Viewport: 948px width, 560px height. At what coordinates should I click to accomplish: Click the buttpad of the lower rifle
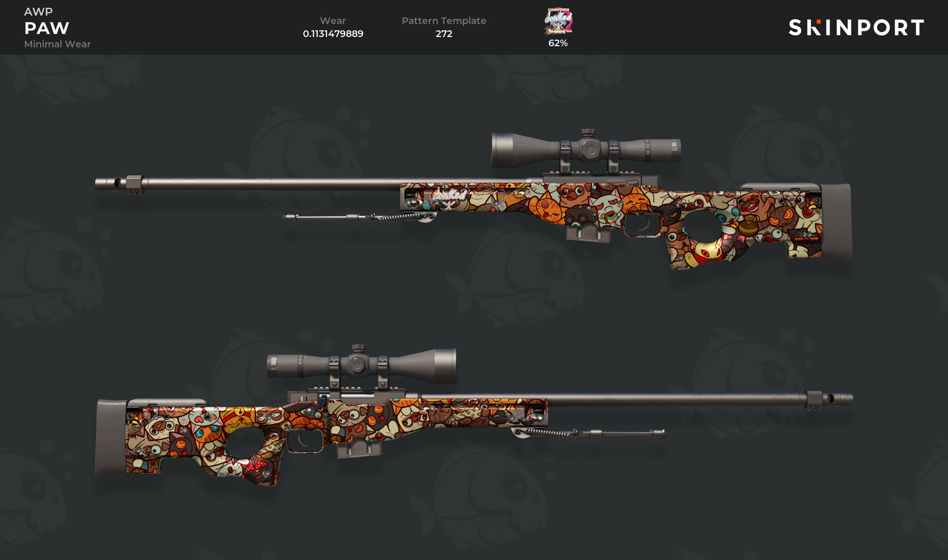click(111, 438)
